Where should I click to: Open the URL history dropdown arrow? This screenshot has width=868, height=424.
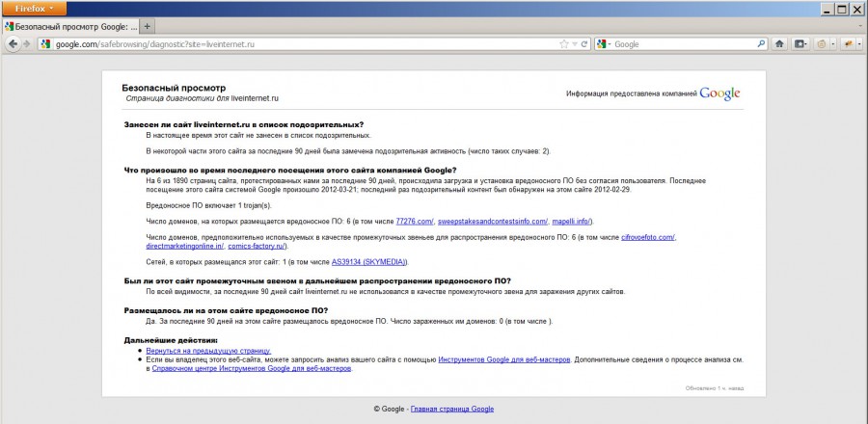(x=575, y=44)
